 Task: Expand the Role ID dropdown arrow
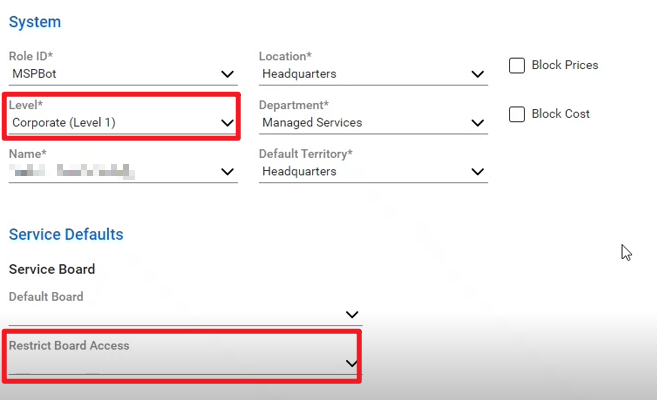point(227,74)
